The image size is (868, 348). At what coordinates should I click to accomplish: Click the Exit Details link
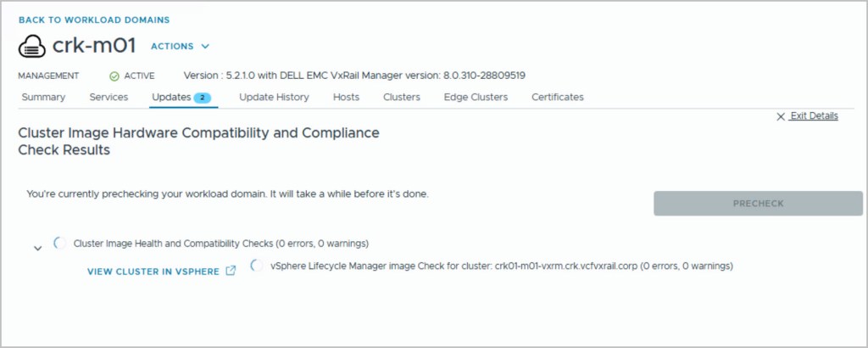click(814, 116)
